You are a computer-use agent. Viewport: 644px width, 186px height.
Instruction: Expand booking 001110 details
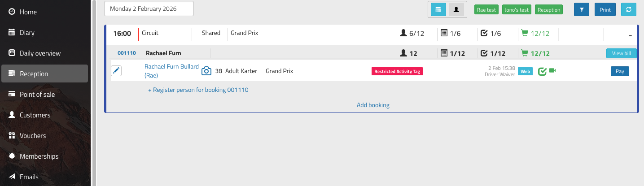pyautogui.click(x=127, y=53)
